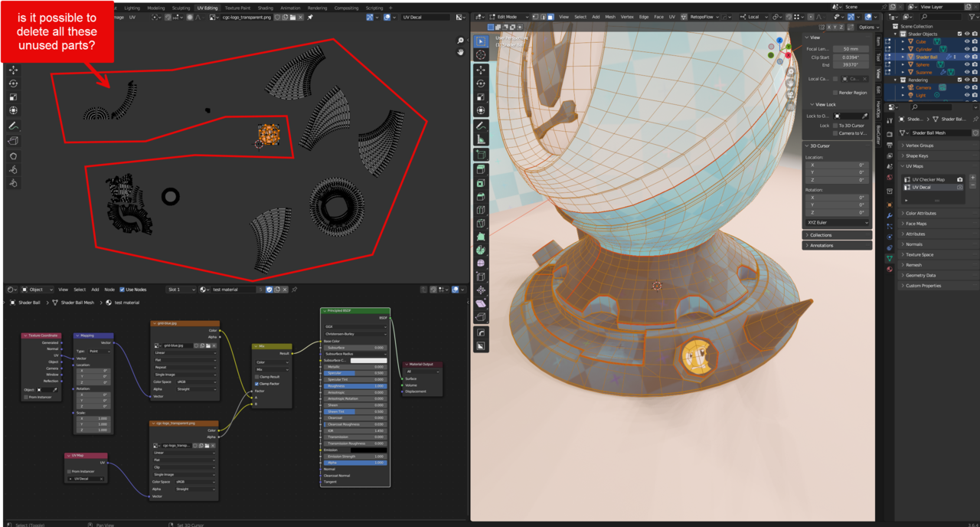The width and height of the screenshot is (980, 527).
Task: Edit the Clip Start field
Action: point(851,57)
